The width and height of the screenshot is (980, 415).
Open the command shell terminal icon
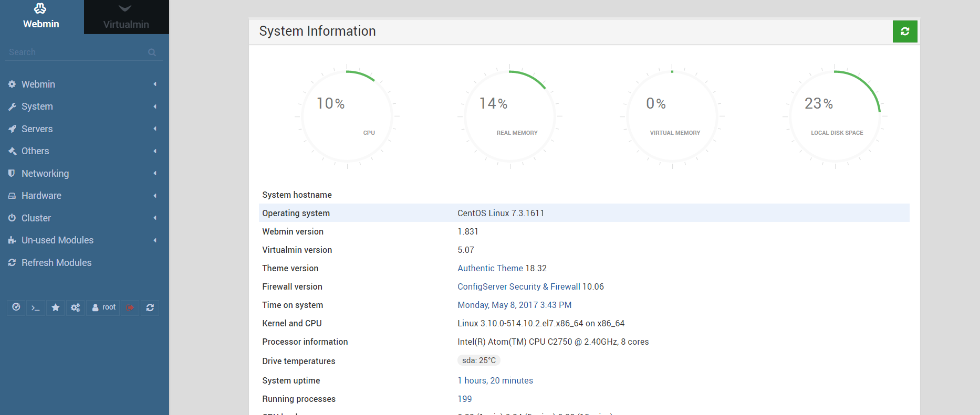coord(36,307)
